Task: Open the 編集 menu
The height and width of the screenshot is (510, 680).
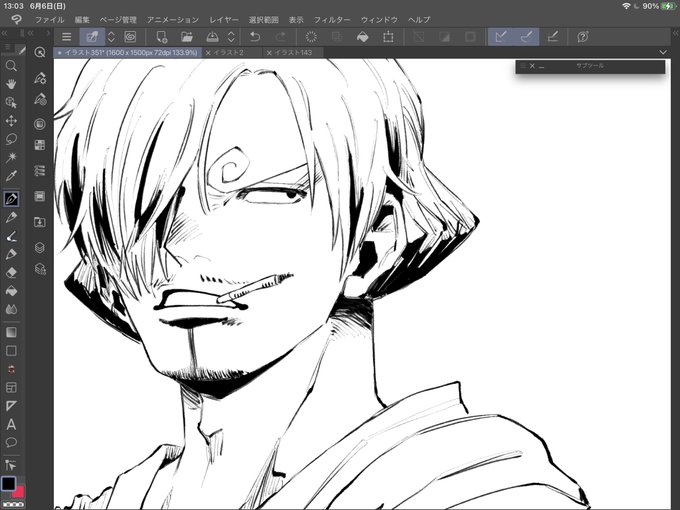Action: click(82, 20)
